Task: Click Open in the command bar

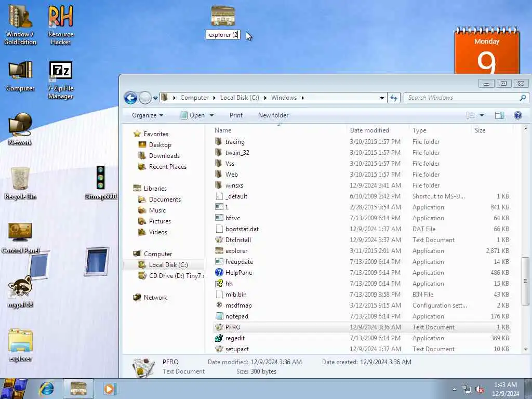Action: (192, 115)
